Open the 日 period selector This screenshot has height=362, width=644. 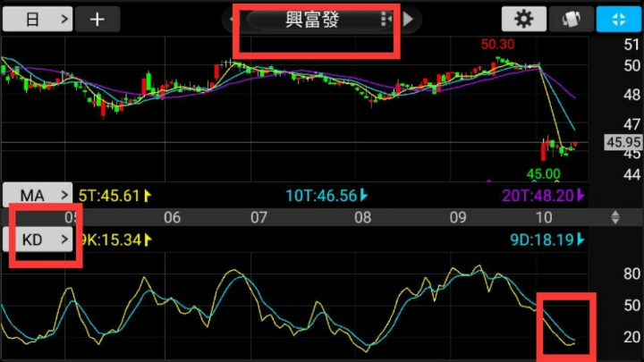(38, 20)
